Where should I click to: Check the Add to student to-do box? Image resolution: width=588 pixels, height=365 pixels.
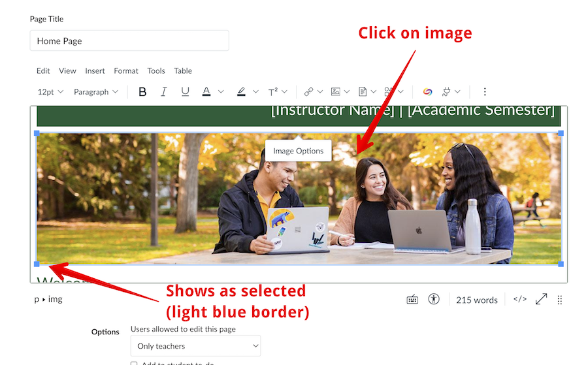134,364
